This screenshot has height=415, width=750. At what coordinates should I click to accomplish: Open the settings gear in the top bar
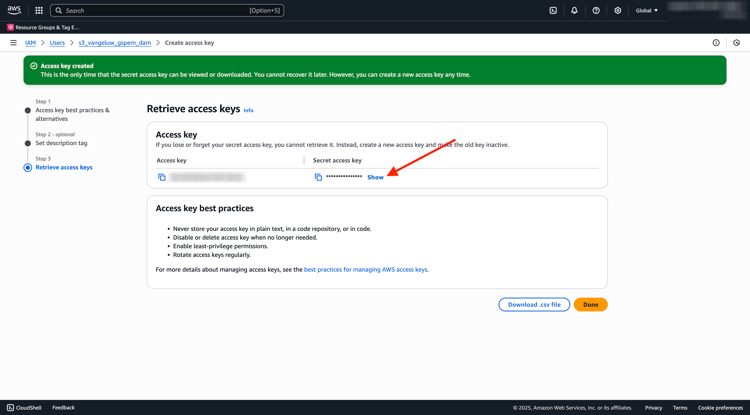point(618,11)
